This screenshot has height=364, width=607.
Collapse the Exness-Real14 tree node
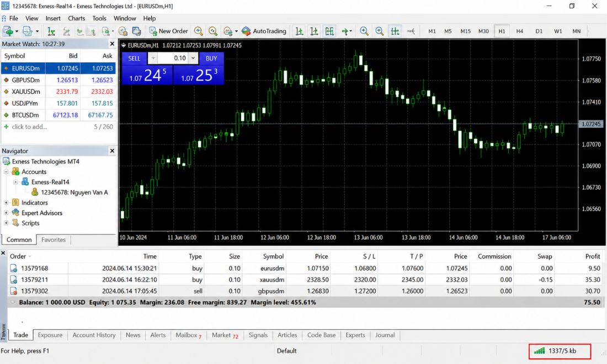pyautogui.click(x=15, y=182)
